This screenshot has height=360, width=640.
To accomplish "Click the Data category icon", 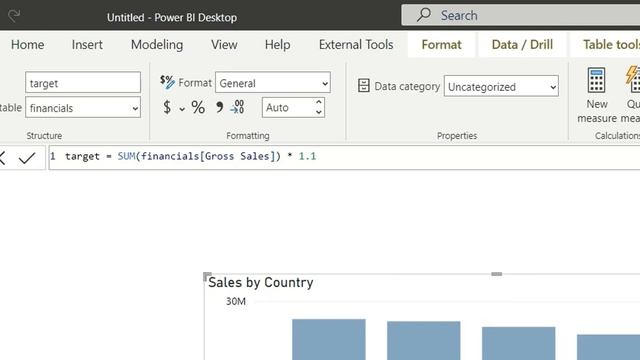I will (364, 86).
